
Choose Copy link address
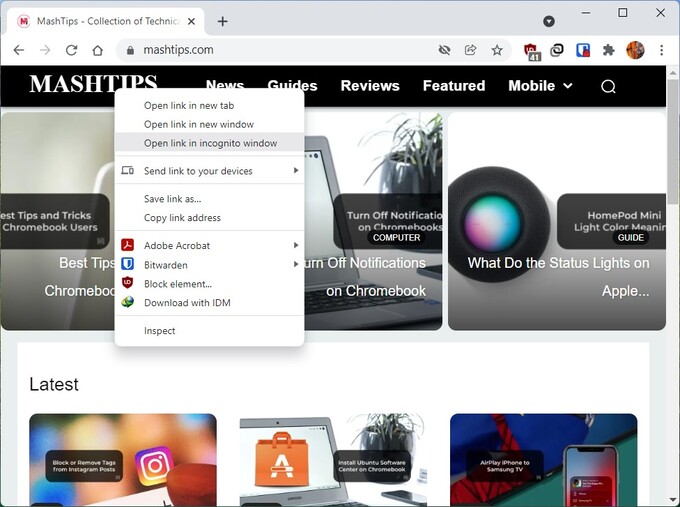[209, 218]
